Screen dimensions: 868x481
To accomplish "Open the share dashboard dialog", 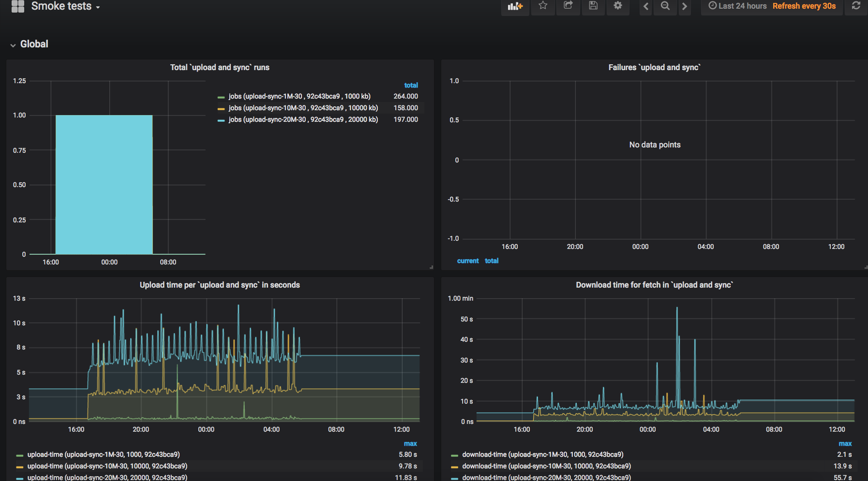I will (x=568, y=6).
